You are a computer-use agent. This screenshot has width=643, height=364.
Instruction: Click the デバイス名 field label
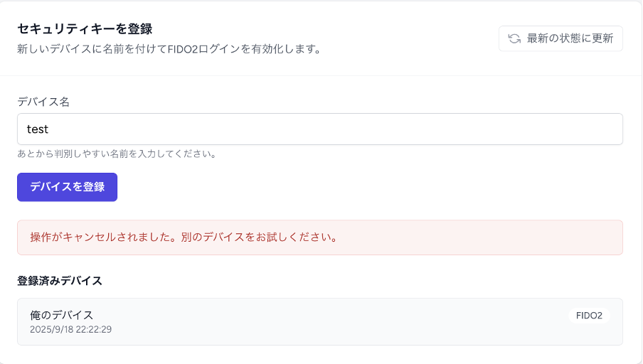43,102
